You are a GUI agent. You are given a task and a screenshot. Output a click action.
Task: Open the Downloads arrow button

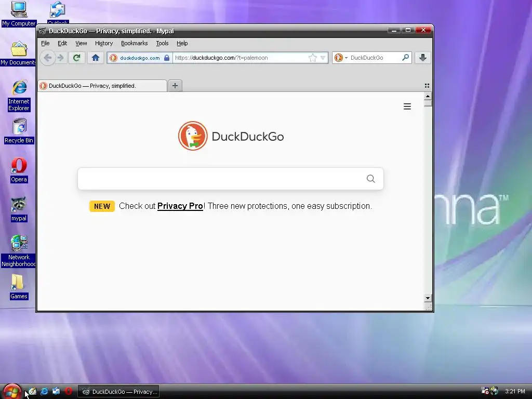click(x=423, y=58)
